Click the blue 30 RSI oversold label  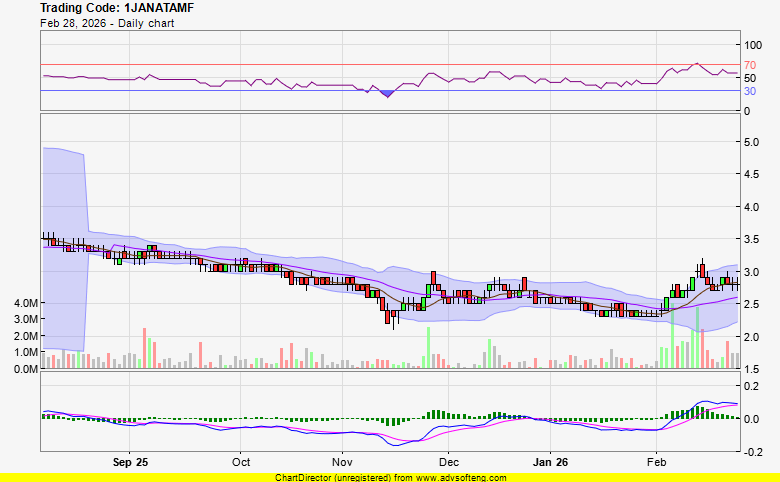(749, 91)
